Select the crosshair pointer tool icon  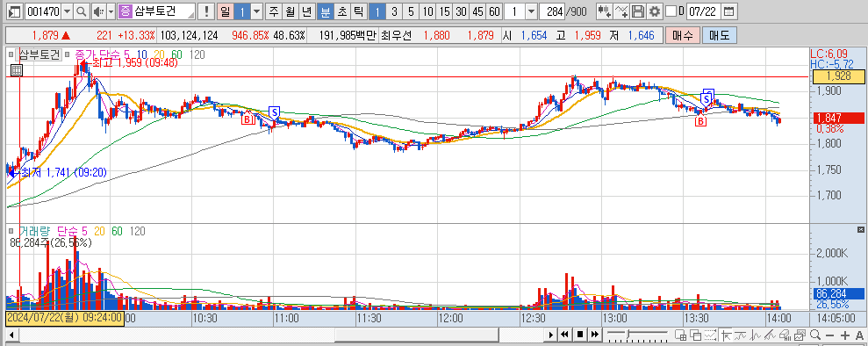[726, 335]
